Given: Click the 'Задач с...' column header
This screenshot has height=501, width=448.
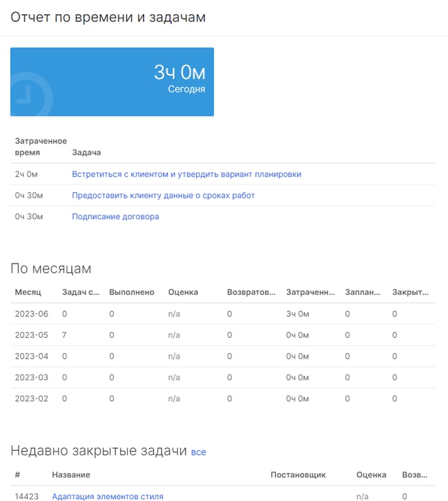Looking at the screenshot, I should 81,292.
